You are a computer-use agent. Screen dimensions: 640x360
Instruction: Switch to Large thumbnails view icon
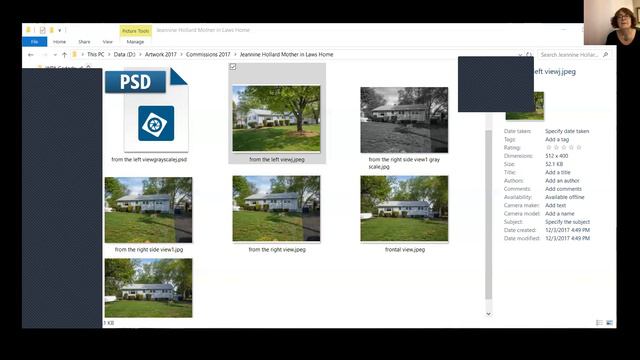point(609,323)
